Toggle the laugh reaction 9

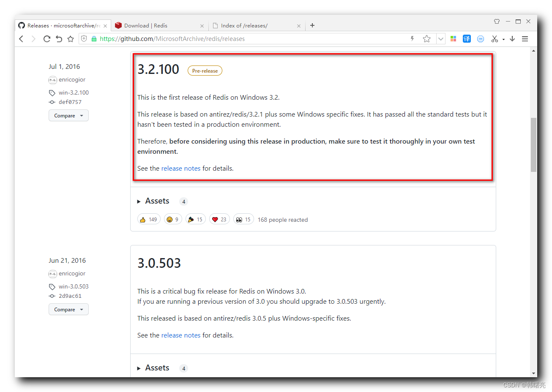[x=173, y=219]
